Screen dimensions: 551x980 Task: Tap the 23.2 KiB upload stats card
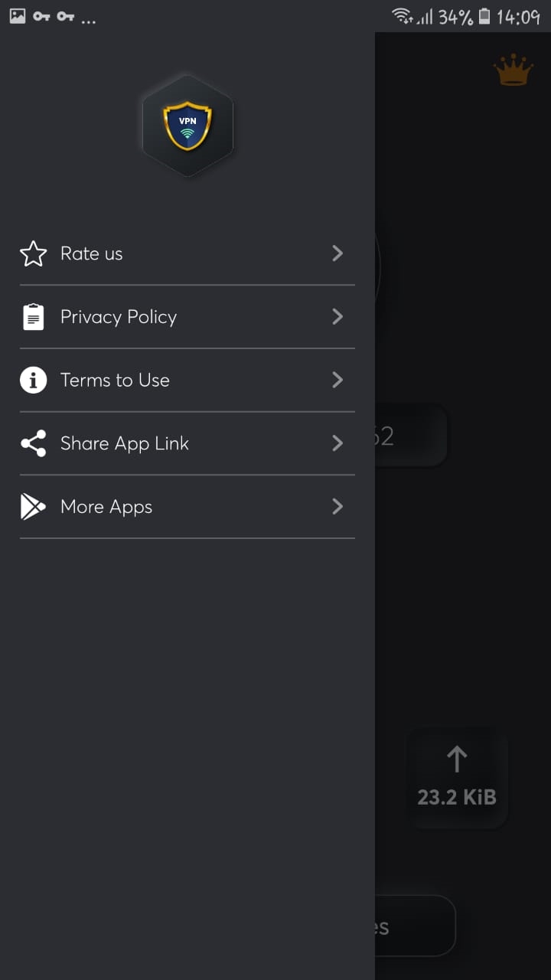pos(457,777)
